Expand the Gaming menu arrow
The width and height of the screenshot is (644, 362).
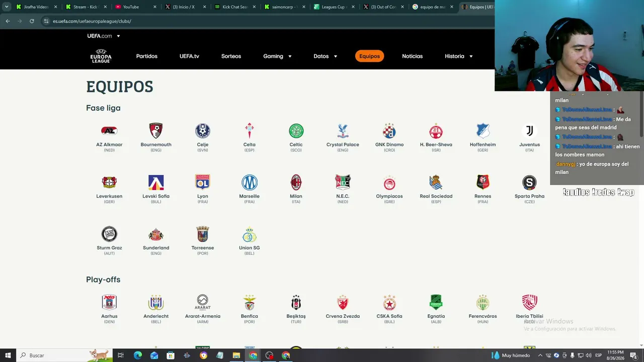pos(290,56)
